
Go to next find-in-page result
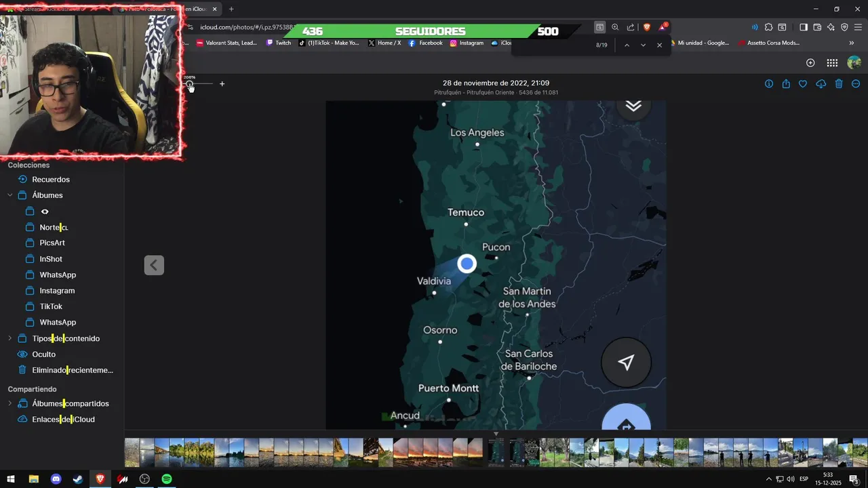coord(643,45)
